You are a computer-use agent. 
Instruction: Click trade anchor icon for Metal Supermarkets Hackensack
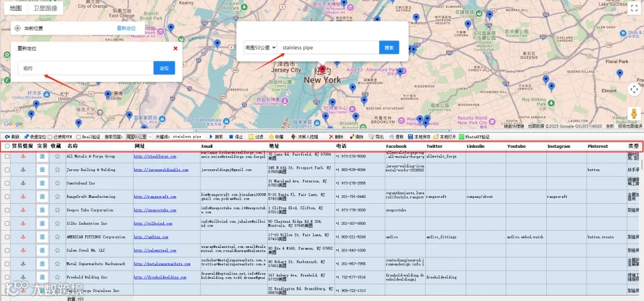[23, 263]
